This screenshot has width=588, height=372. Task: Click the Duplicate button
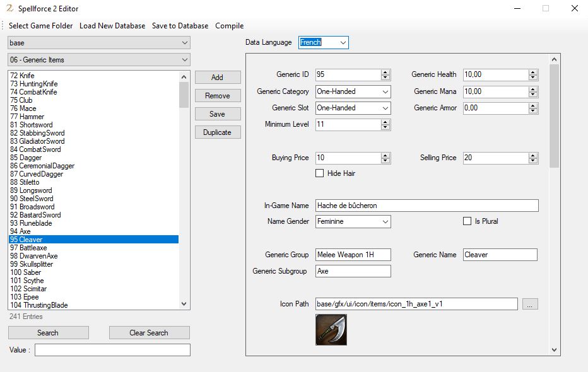[x=218, y=132]
